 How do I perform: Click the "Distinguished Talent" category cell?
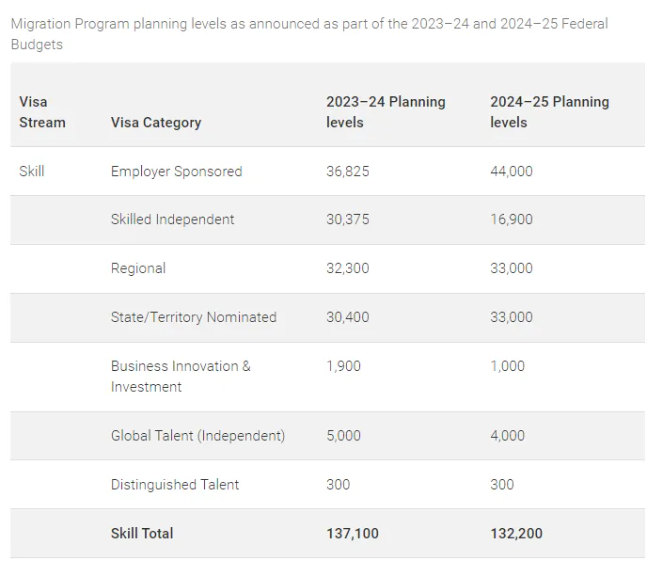(x=175, y=484)
